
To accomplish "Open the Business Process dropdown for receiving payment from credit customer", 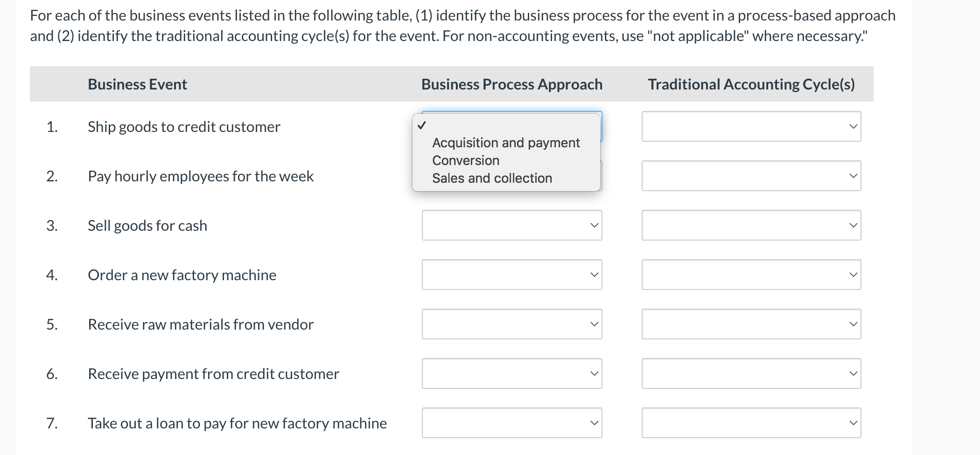I will click(x=511, y=373).
